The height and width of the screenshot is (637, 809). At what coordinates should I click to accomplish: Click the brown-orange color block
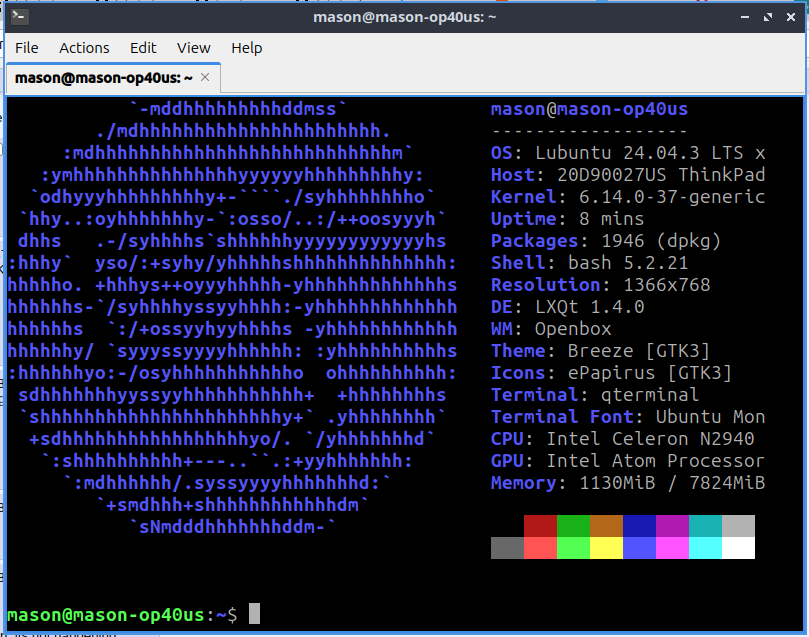pyautogui.click(x=606, y=526)
